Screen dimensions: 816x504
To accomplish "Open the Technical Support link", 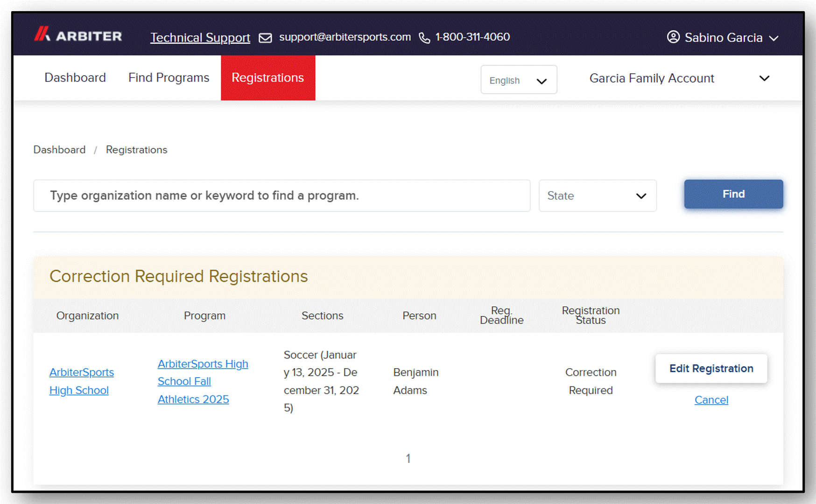I will [x=200, y=38].
